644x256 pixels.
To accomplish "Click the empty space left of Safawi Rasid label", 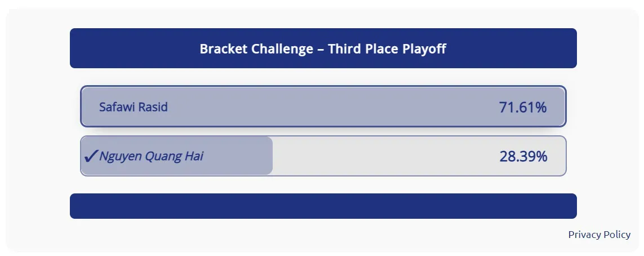I will point(90,107).
